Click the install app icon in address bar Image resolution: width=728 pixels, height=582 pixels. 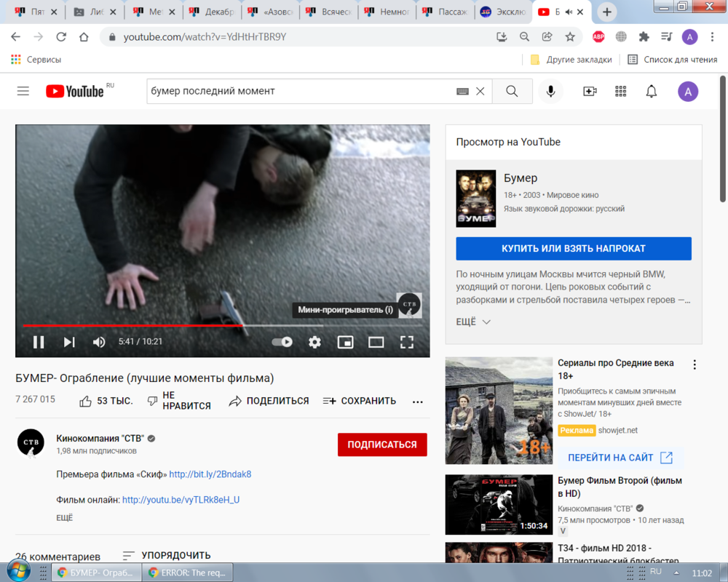pos(502,37)
